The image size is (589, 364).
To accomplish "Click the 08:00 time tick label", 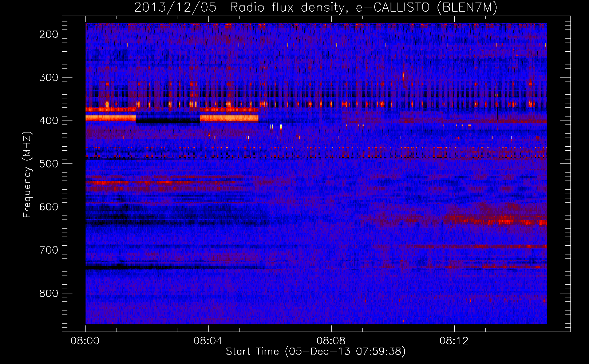I will click(x=85, y=341).
